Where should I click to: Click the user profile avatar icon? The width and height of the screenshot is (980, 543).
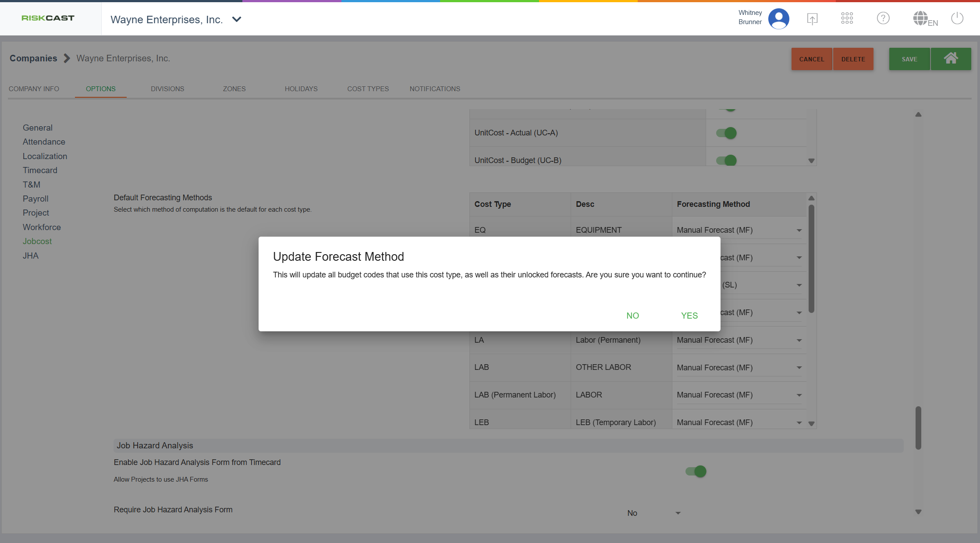(x=778, y=18)
